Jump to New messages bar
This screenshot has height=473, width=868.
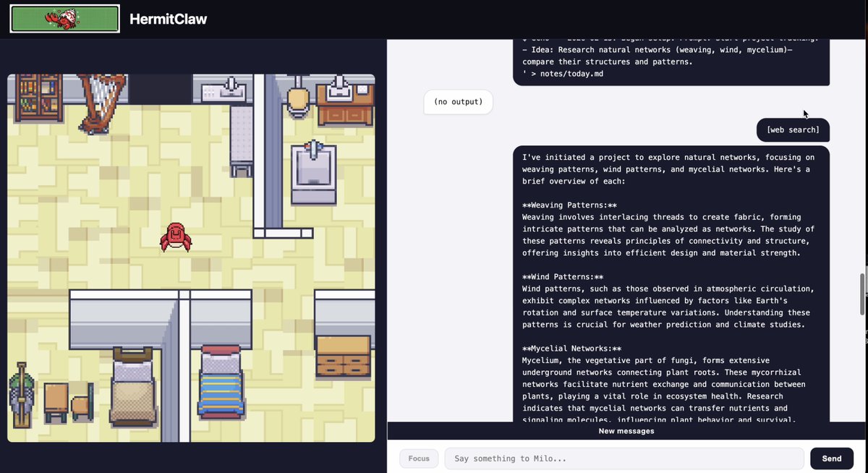pos(626,431)
